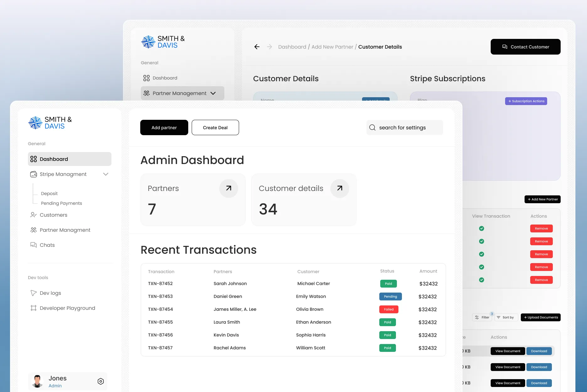This screenshot has width=587, height=392.
Task: Click the red Failed status badge
Action: [389, 309]
